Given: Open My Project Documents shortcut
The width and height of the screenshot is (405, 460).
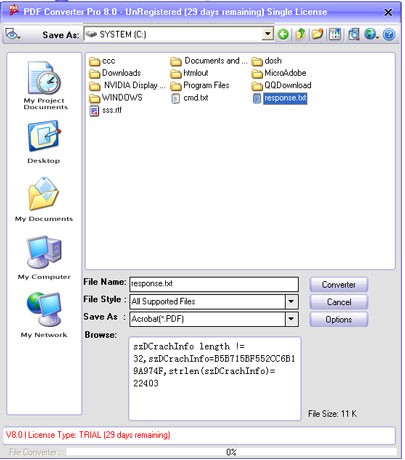Looking at the screenshot, I should (x=45, y=86).
